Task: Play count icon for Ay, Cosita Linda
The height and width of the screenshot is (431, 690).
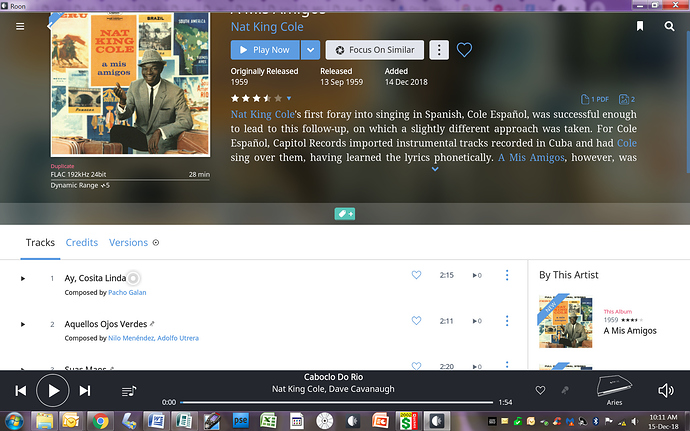Action: 477,276
